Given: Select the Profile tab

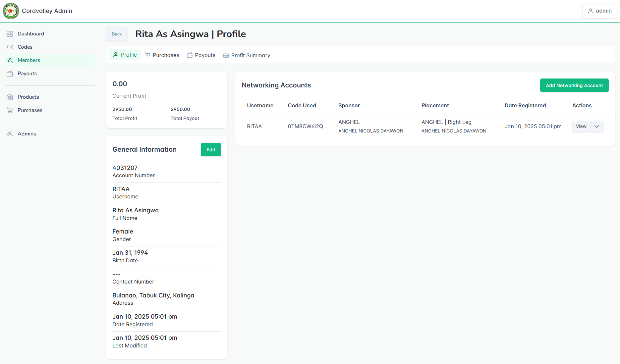Looking at the screenshot, I should (125, 55).
